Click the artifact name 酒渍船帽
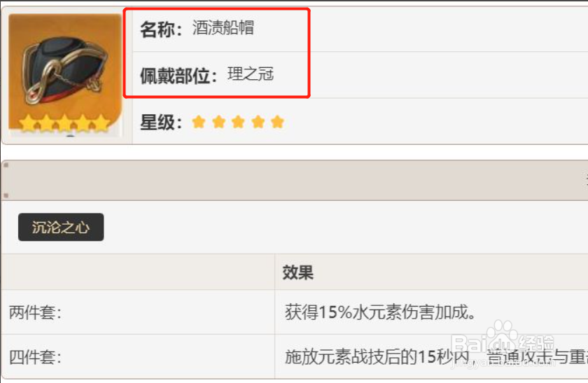Screen dimensions: 588x383 click(x=223, y=28)
